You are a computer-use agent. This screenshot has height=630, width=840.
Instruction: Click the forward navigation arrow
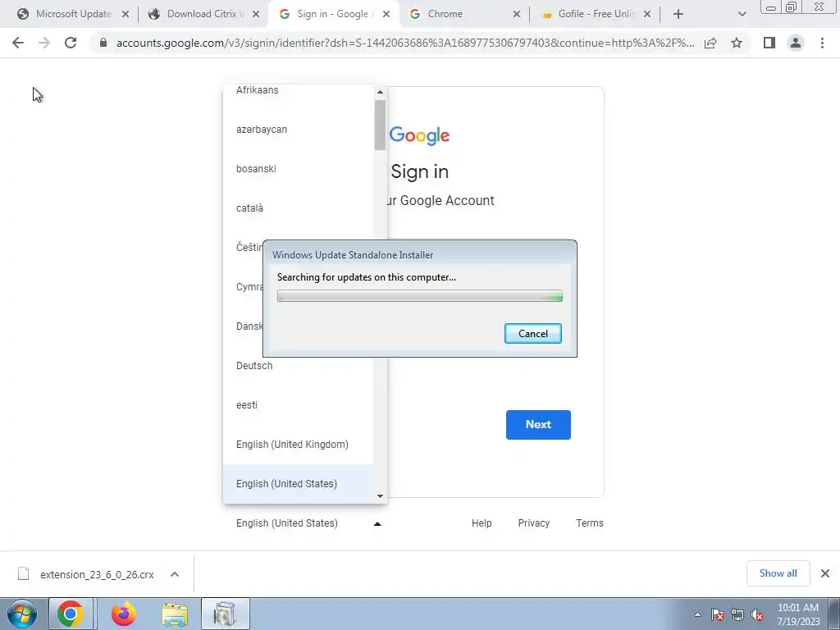click(x=44, y=43)
